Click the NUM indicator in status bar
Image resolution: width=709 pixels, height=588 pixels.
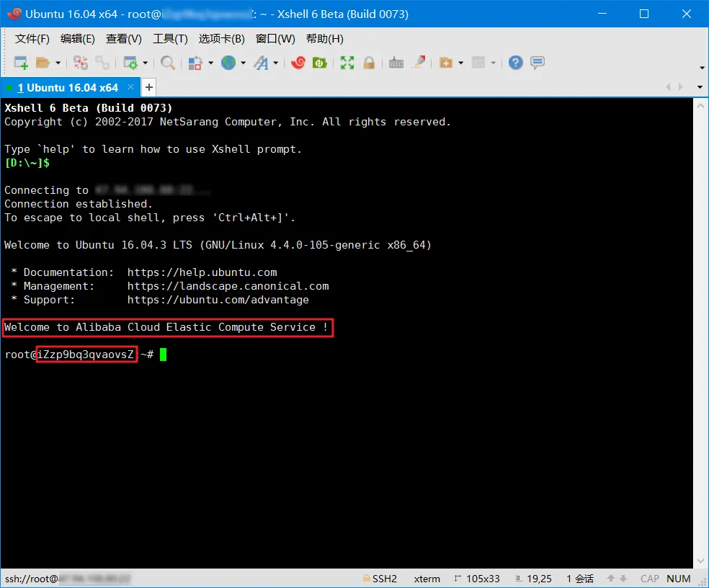pos(678,579)
